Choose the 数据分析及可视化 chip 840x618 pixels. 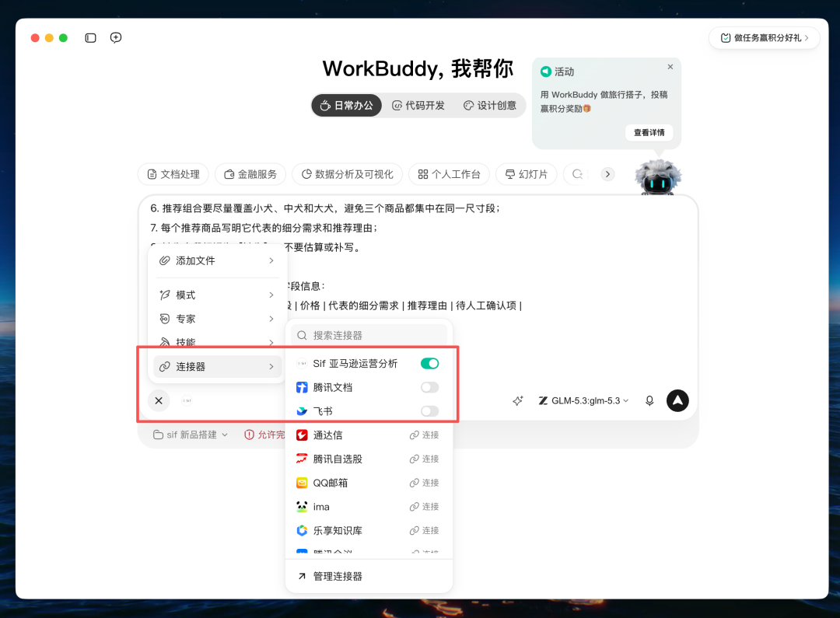click(x=347, y=174)
